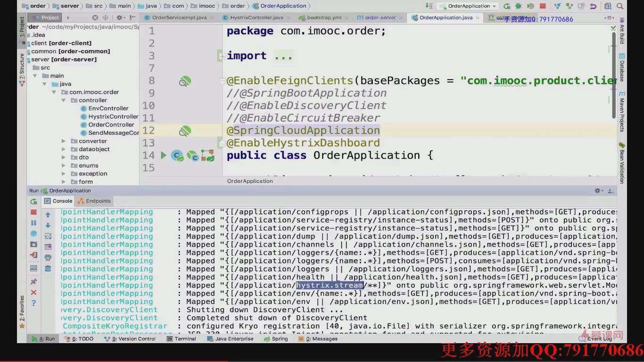Expand folded import statements

pos(221,56)
